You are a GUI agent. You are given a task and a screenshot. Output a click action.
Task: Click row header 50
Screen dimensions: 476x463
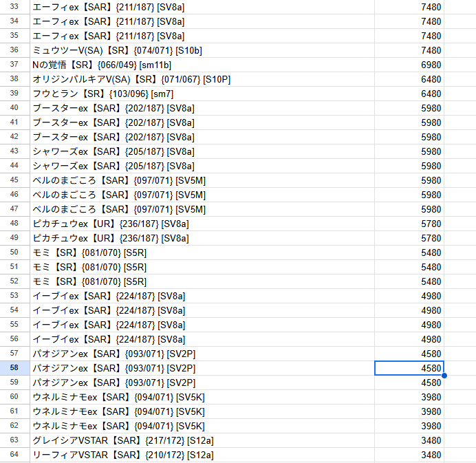14,252
